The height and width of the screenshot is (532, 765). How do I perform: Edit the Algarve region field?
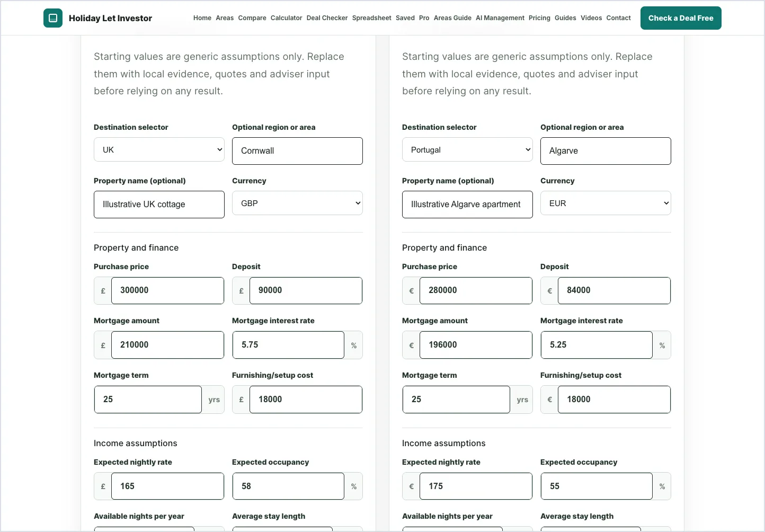[606, 151]
